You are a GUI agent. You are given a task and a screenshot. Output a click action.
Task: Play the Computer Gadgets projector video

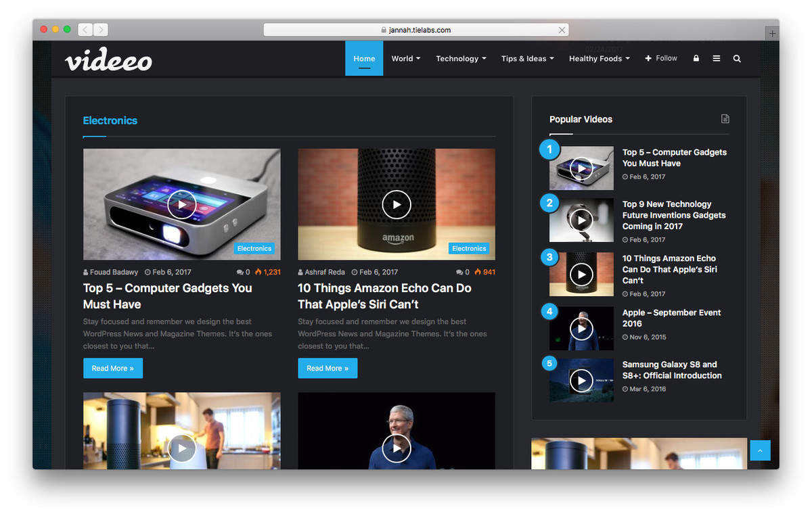(181, 204)
